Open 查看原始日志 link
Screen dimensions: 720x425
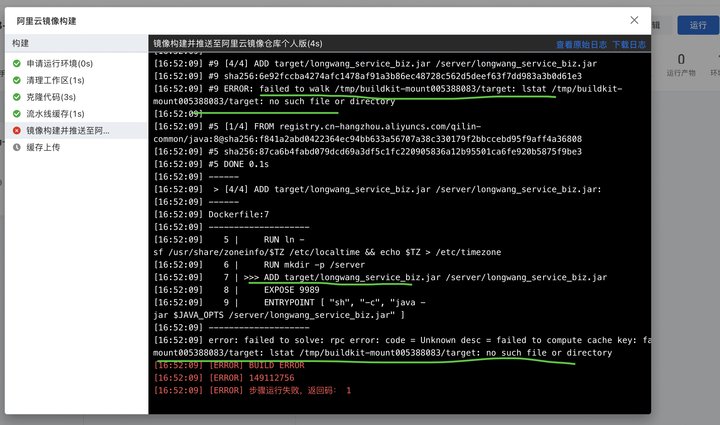(581, 45)
